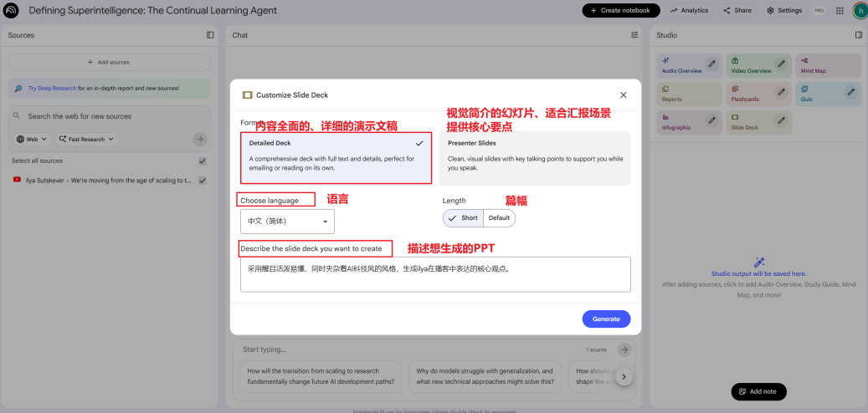Collapse the Sources panel icon
This screenshot has height=413, width=868.
coord(210,35)
